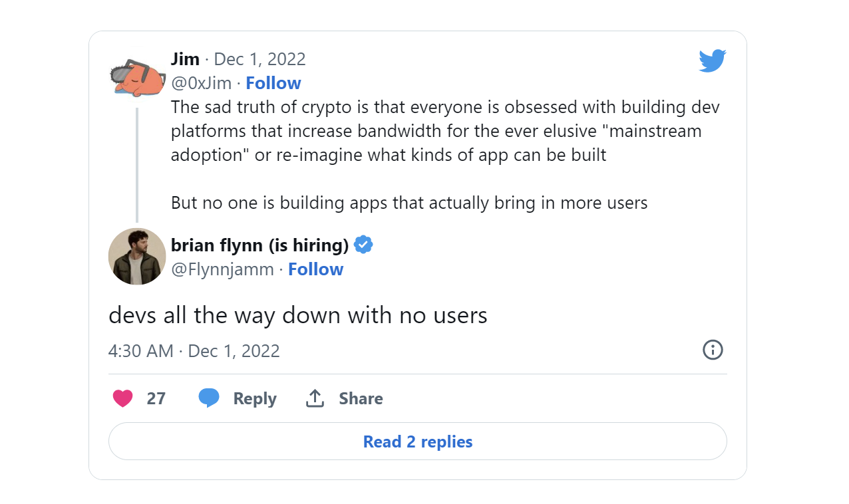Open the brian flynn (is hiring) name
This screenshot has width=849, height=504.
point(259,245)
